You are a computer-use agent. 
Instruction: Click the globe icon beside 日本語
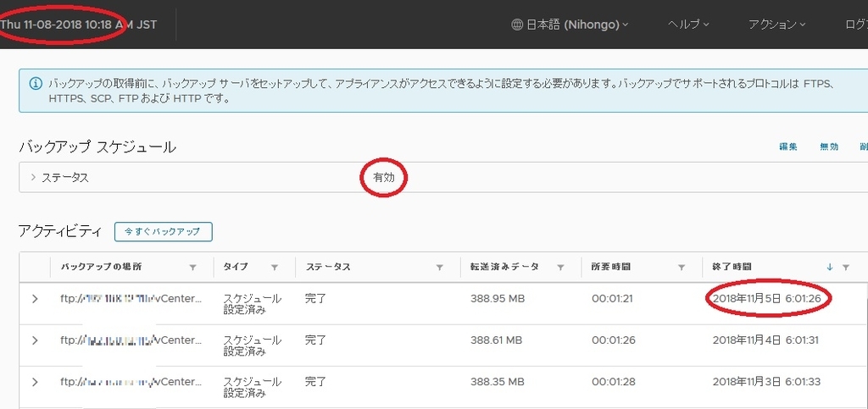click(518, 25)
